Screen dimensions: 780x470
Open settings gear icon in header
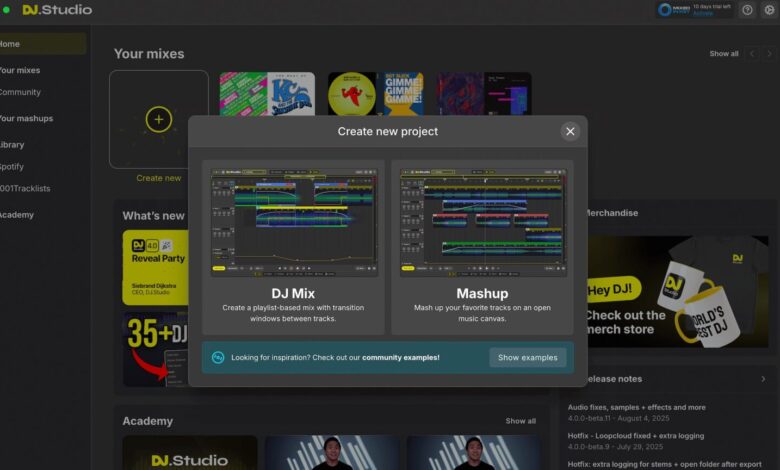click(x=769, y=10)
